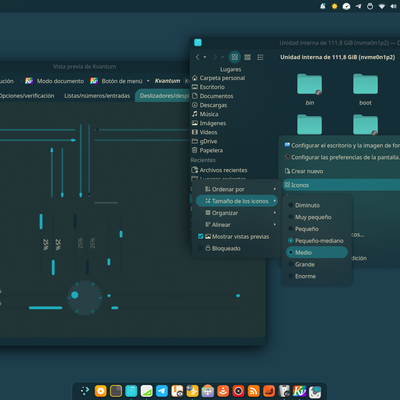Open Papelera in the places sidebar
This screenshot has width=400, height=400.
click(207, 150)
